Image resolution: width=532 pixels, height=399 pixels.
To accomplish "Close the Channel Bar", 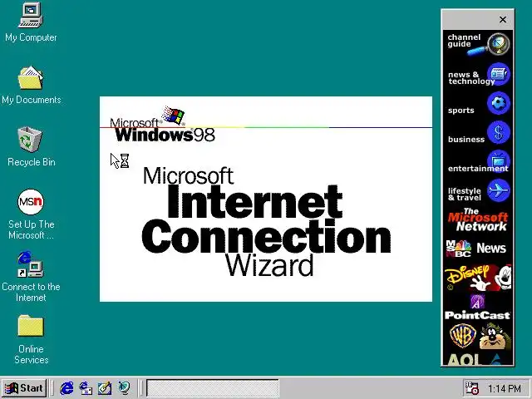I will click(503, 20).
